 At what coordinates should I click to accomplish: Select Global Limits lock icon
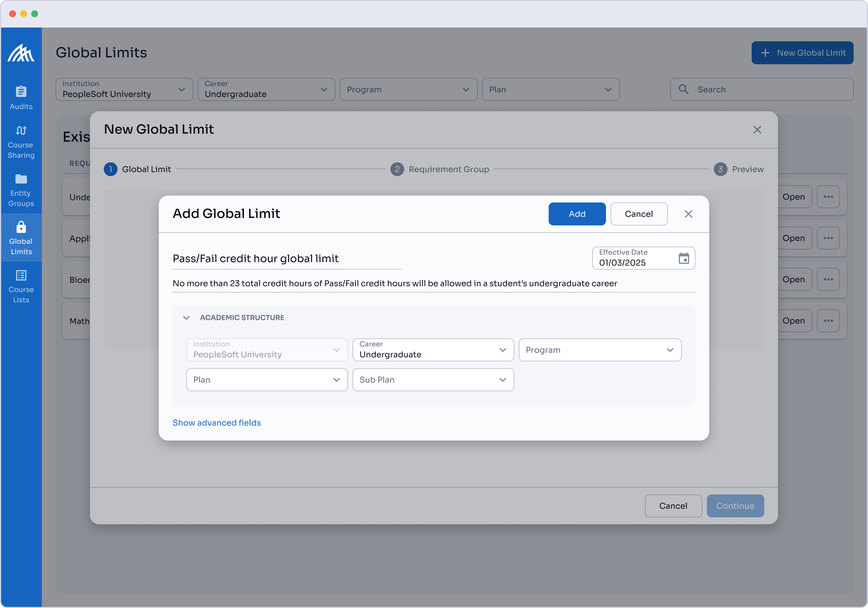click(x=21, y=227)
